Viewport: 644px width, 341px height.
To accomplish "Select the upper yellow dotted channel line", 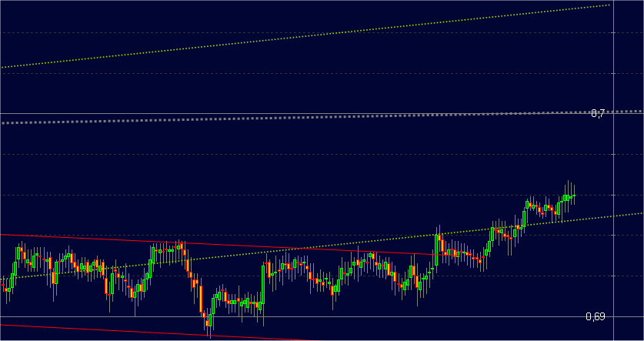I will (x=305, y=36).
